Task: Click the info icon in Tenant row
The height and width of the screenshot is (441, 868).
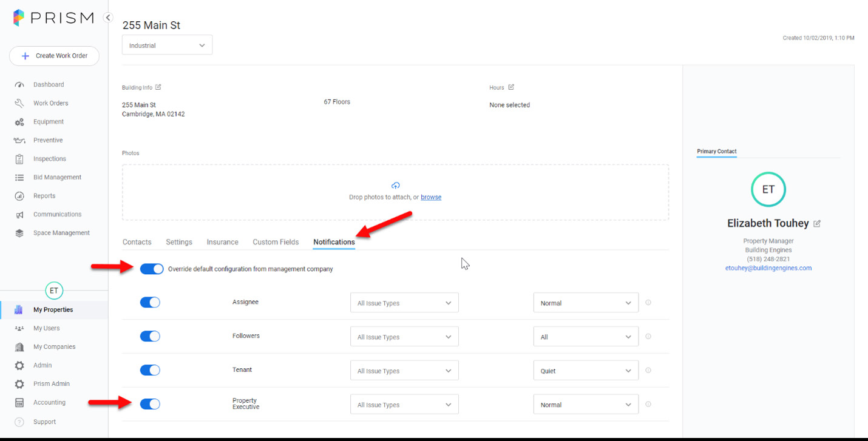Action: point(648,371)
